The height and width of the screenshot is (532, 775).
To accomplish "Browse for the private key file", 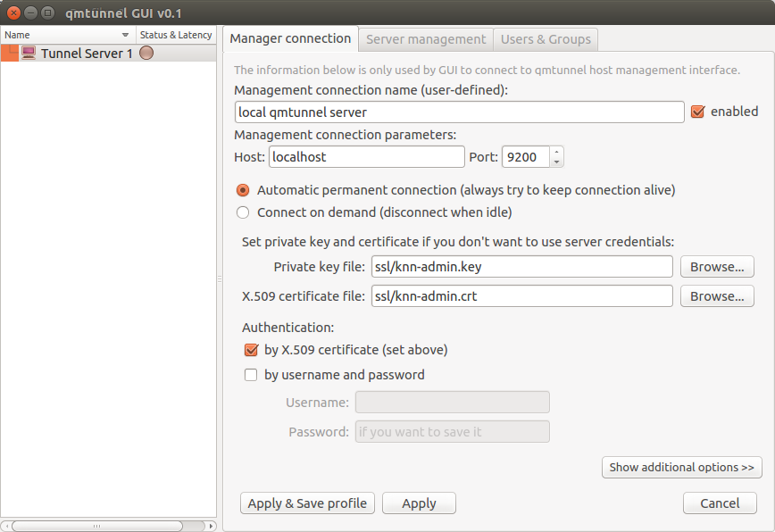I will coord(717,267).
